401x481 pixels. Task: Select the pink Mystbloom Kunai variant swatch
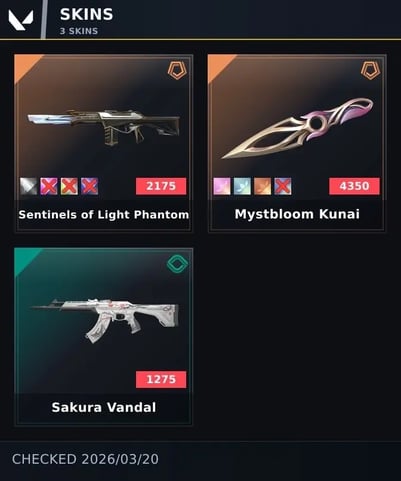(x=222, y=186)
